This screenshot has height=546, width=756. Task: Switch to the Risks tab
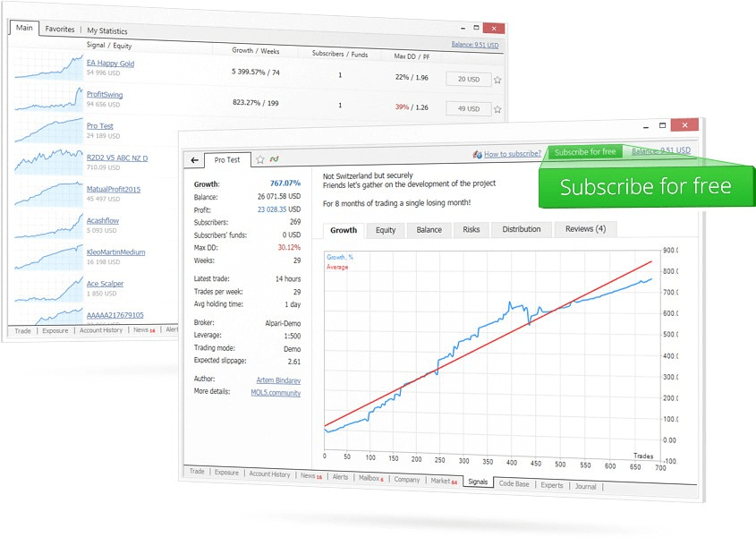tap(471, 229)
